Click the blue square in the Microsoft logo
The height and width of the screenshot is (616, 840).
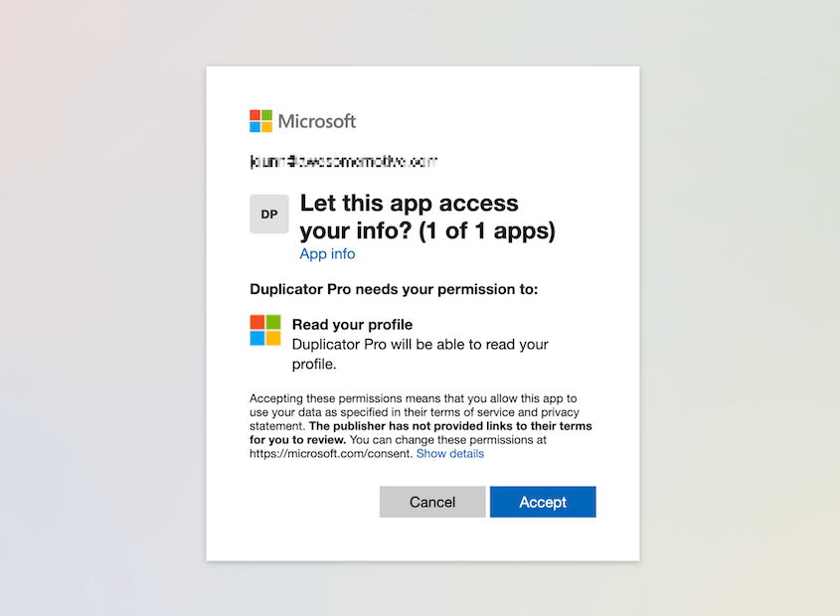tap(256, 125)
